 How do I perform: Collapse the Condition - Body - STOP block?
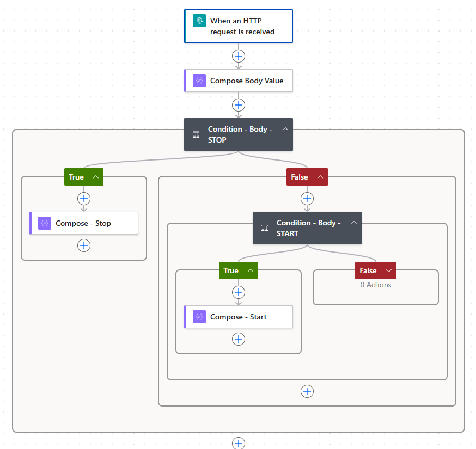pos(285,130)
